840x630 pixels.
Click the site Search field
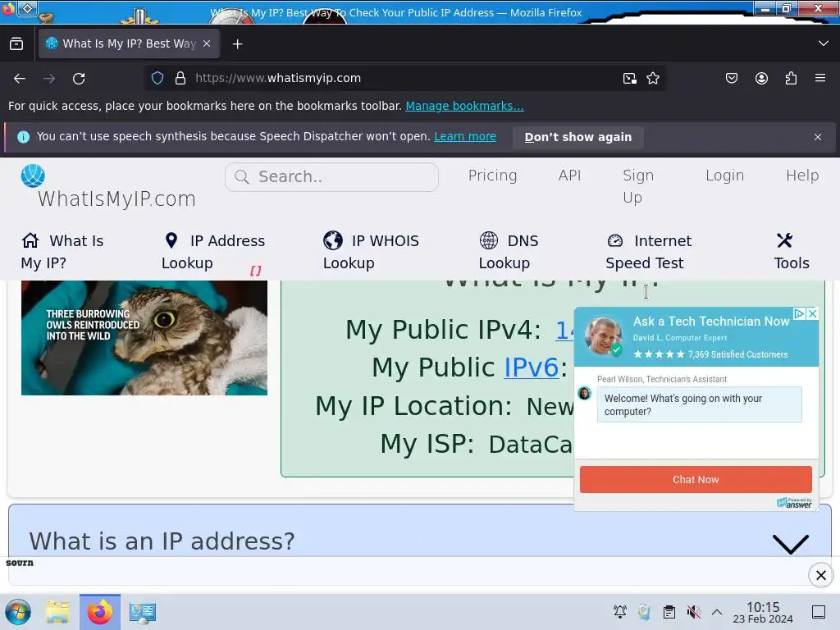click(331, 177)
